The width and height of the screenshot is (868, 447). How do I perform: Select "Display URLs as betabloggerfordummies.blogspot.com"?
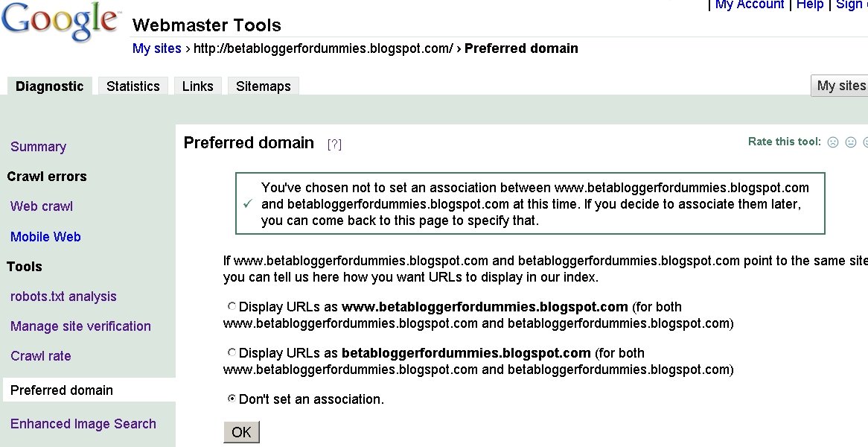click(232, 352)
